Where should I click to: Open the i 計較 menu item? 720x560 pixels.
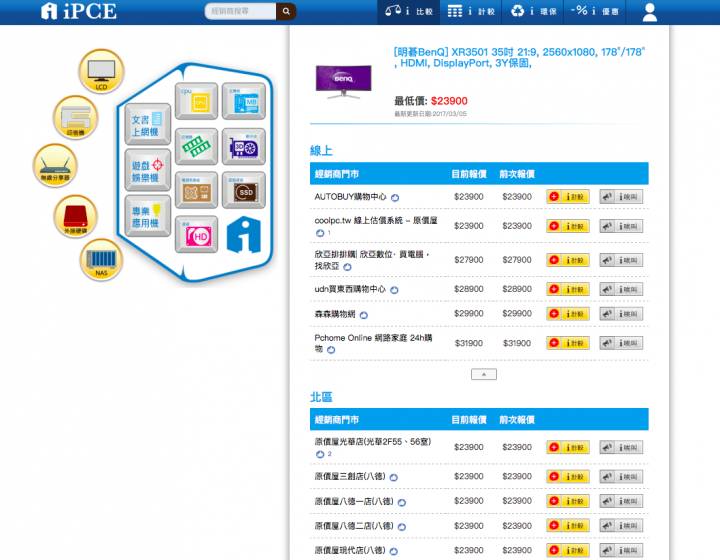pyautogui.click(x=471, y=11)
